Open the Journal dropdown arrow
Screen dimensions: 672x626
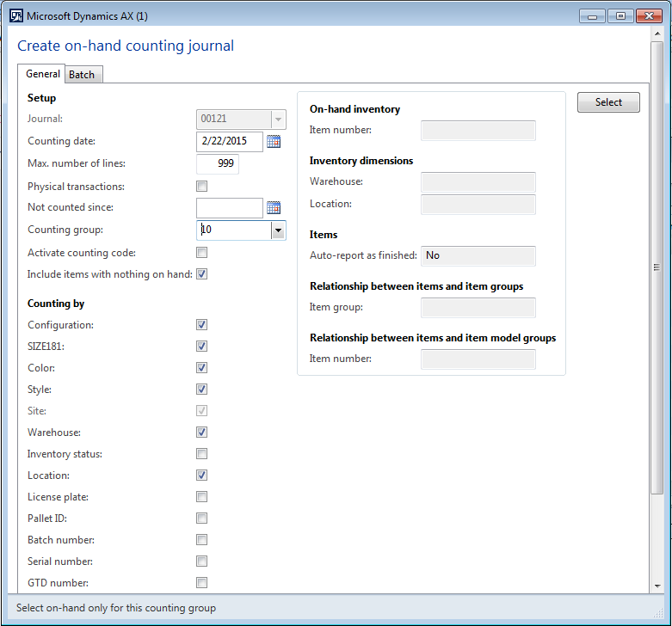[x=278, y=120]
